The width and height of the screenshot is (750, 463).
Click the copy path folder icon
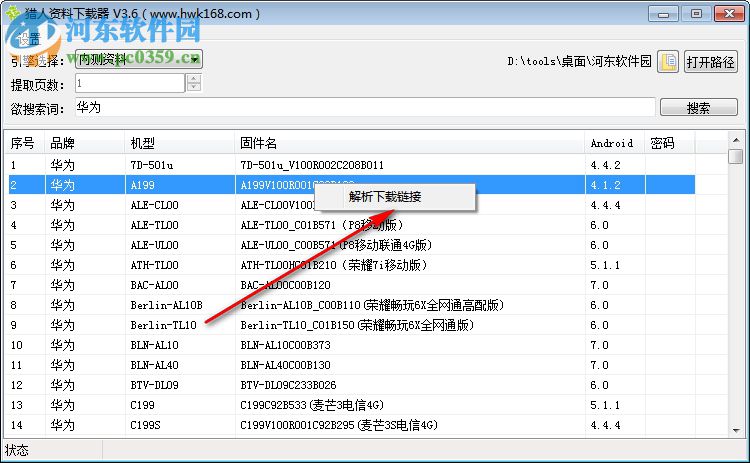click(668, 62)
